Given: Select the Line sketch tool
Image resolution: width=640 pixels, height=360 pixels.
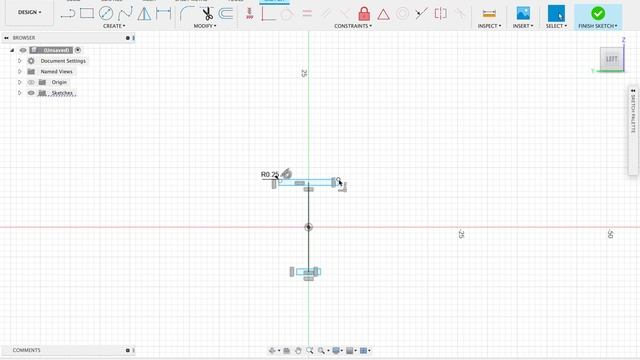Looking at the screenshot, I should pyautogui.click(x=68, y=14).
